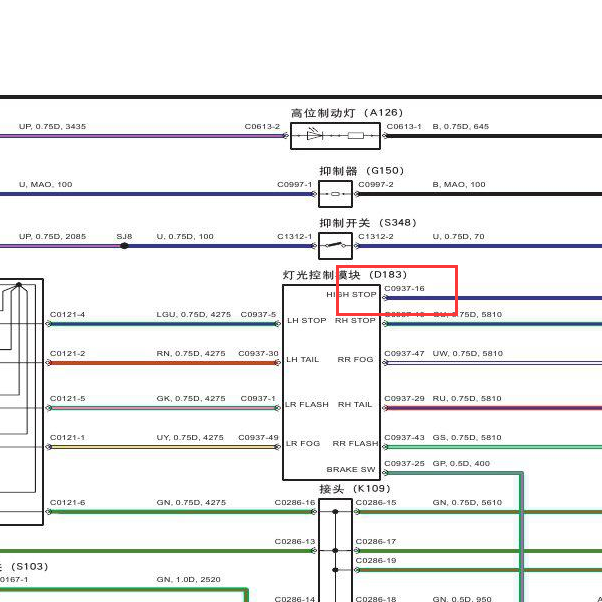
Task: Select connector label C0937-16
Action: coord(404,288)
